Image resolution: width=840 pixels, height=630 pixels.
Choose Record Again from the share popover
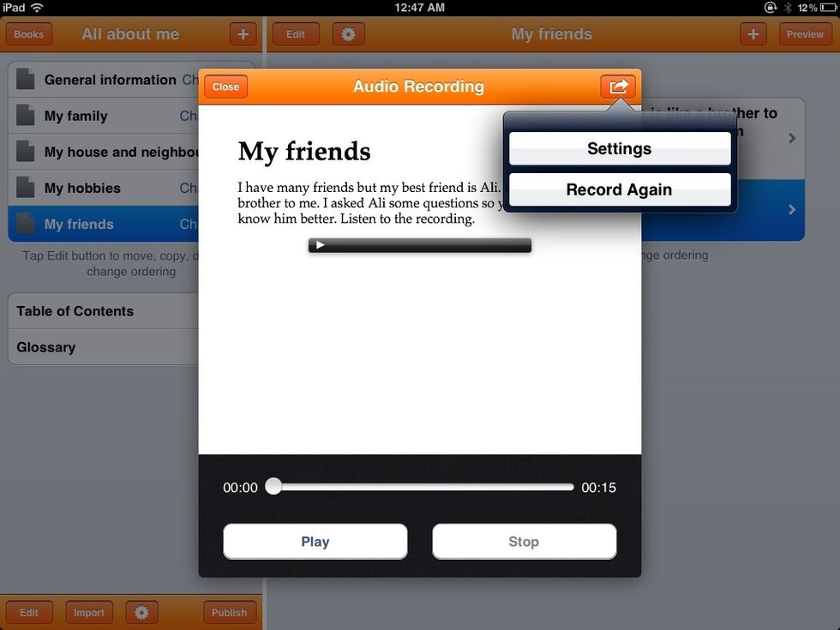coord(619,189)
